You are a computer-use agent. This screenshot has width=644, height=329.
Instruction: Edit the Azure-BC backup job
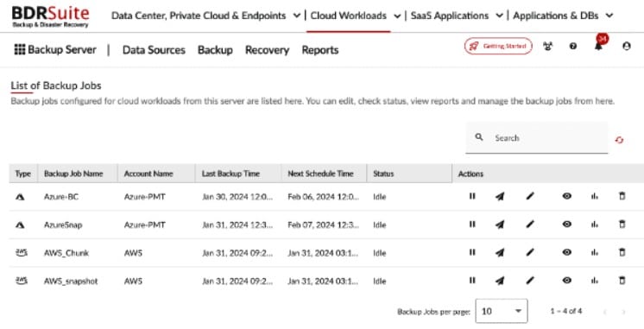[x=530, y=196]
